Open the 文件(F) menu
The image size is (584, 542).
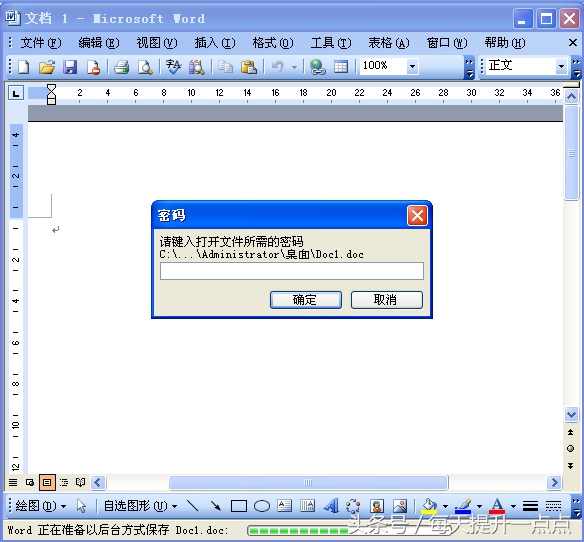[41, 43]
